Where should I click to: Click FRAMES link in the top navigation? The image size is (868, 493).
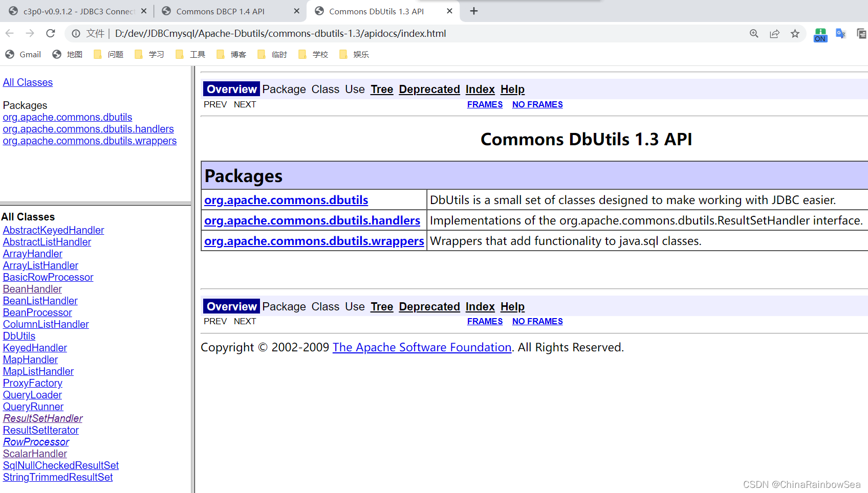485,104
